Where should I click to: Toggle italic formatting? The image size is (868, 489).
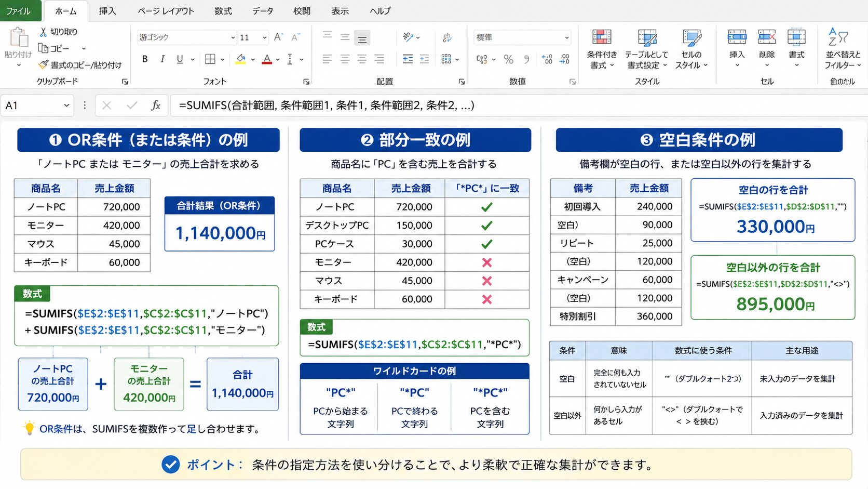[x=162, y=59]
